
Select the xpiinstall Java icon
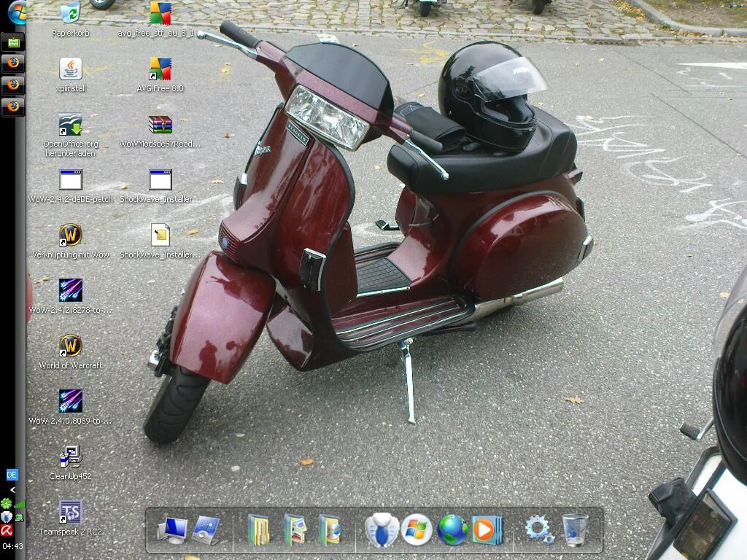[70, 70]
